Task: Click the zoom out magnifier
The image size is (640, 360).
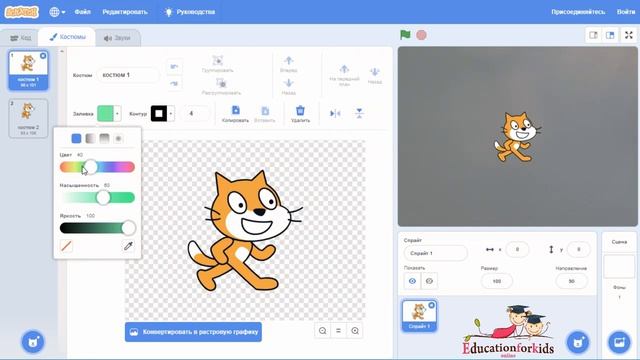Action: (322, 331)
